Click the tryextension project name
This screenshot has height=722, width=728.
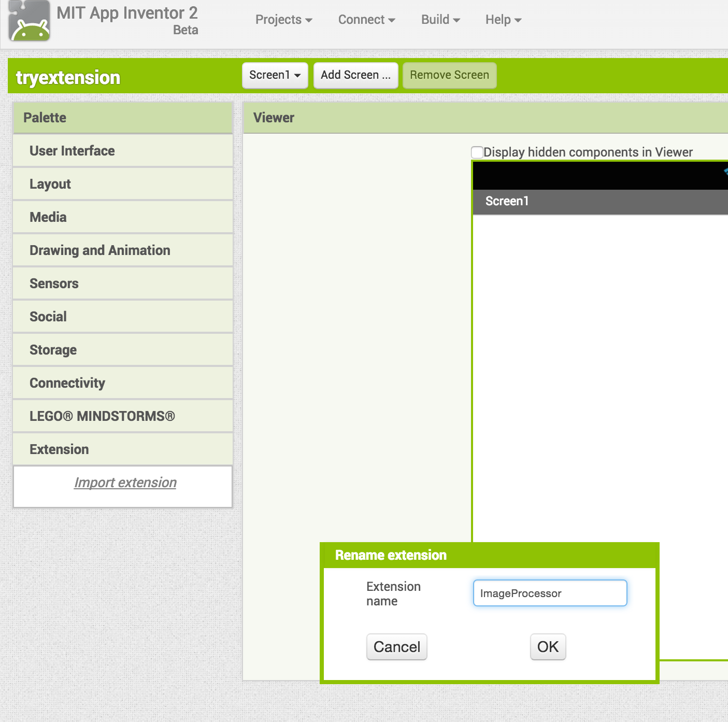point(68,77)
